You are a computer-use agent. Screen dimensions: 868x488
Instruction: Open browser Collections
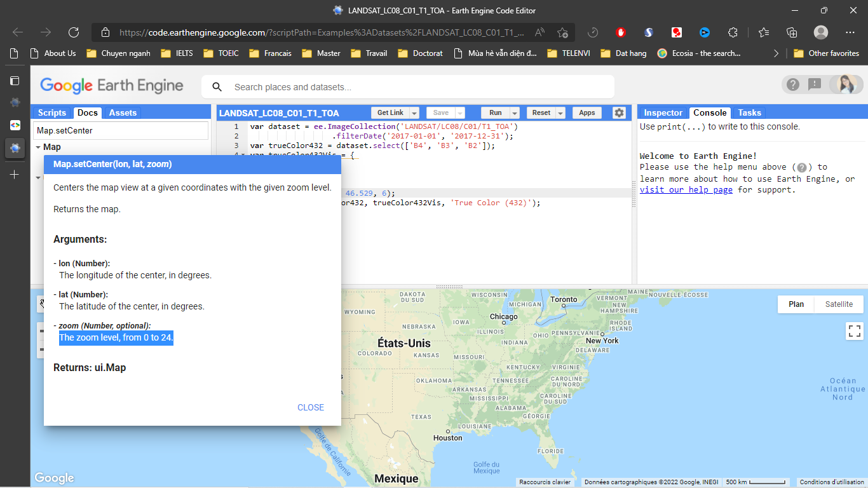[x=792, y=32]
